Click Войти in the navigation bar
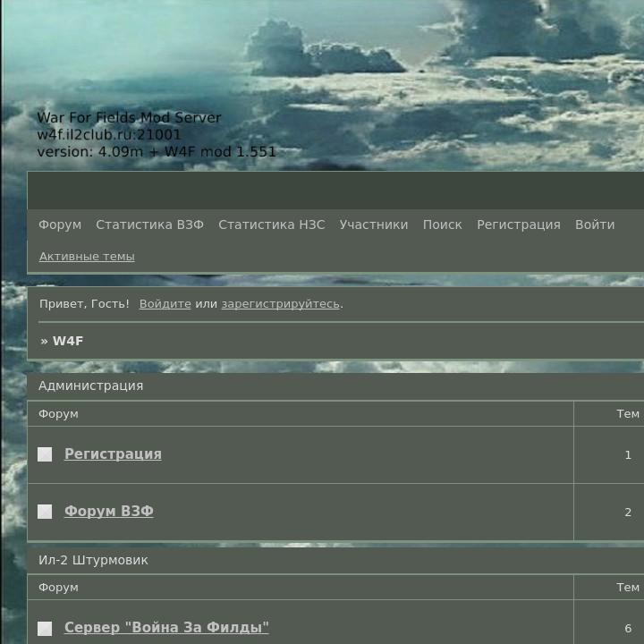 (594, 225)
